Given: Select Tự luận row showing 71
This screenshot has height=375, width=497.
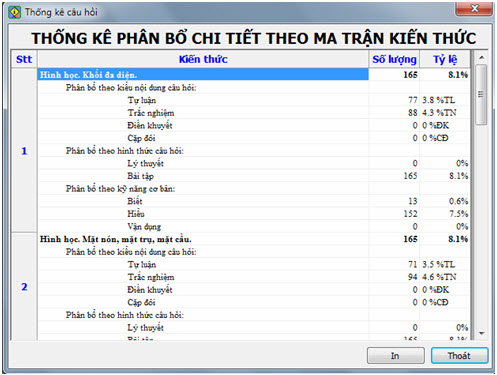Looking at the screenshot, I should pos(254,264).
